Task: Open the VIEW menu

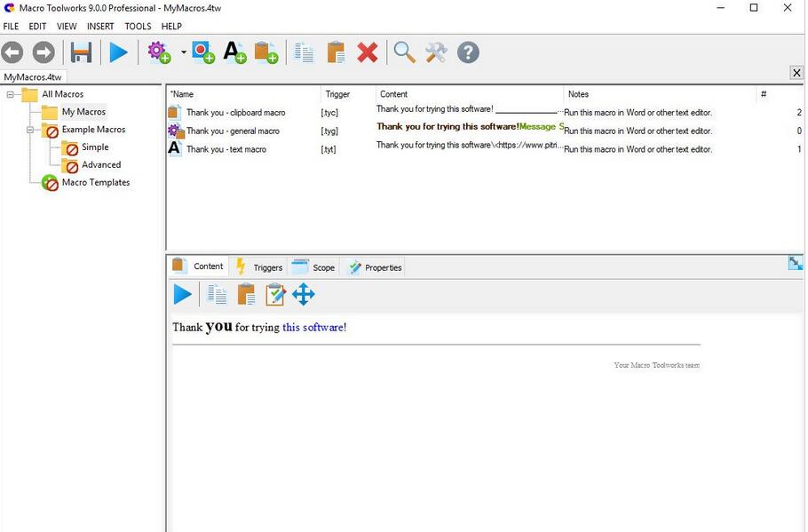Action: (x=67, y=27)
